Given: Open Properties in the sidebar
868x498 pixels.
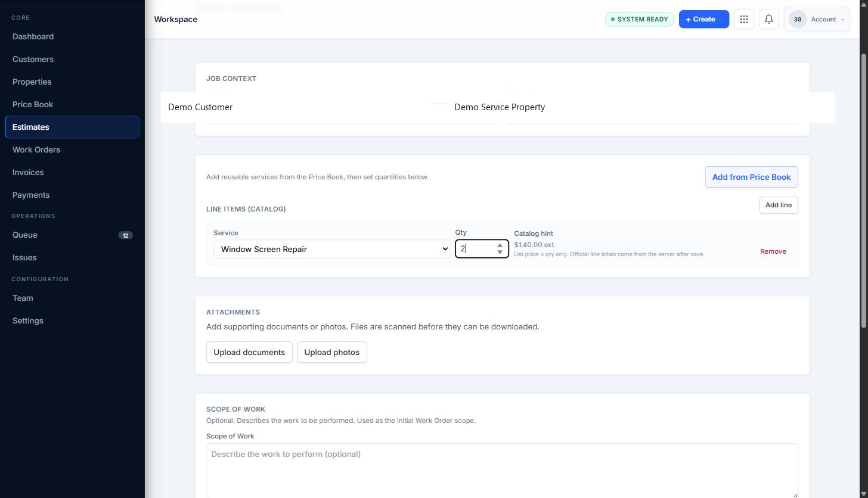Looking at the screenshot, I should pos(72,82).
